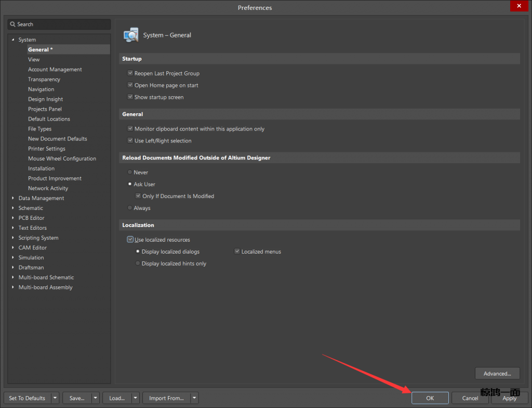The height and width of the screenshot is (408, 532).
Task: Select Mouse Wheel Configuration page
Action: tap(62, 159)
